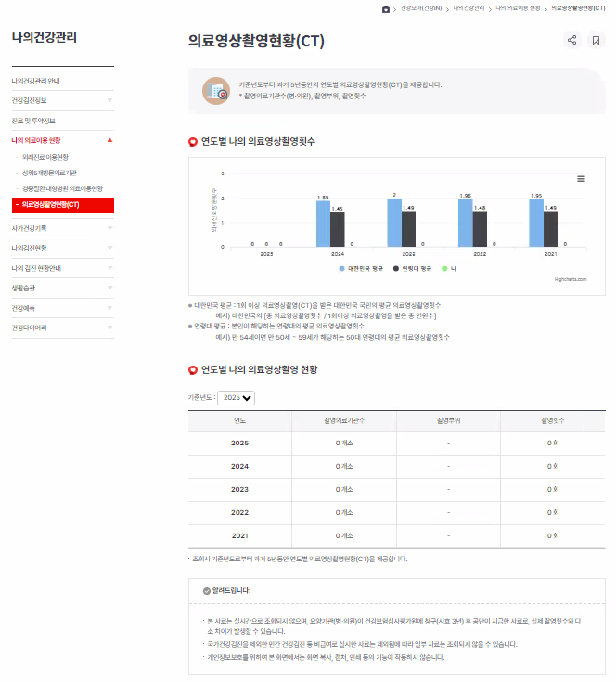Open the chart hamburger context menu
Screen dimensions: 616x682
click(581, 179)
